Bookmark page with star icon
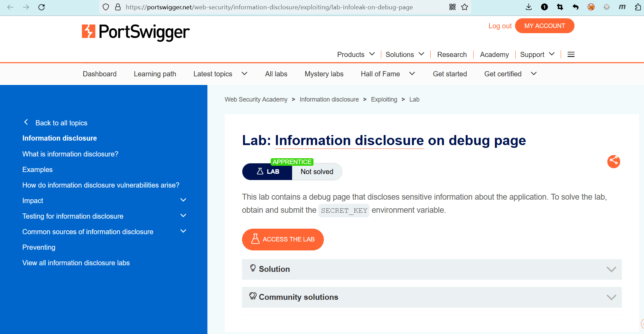 point(465,7)
